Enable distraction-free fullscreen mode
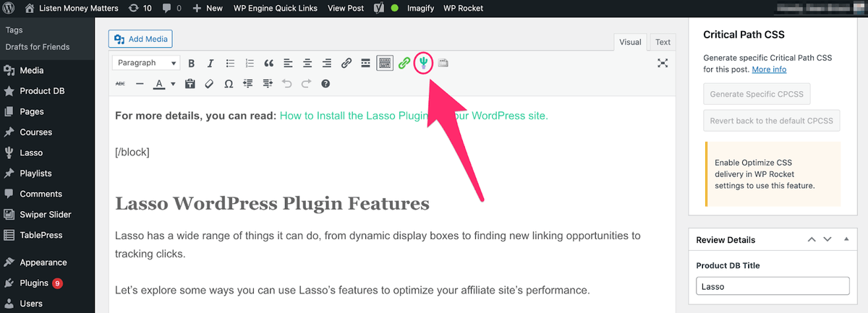This screenshot has height=313, width=868. tap(663, 64)
